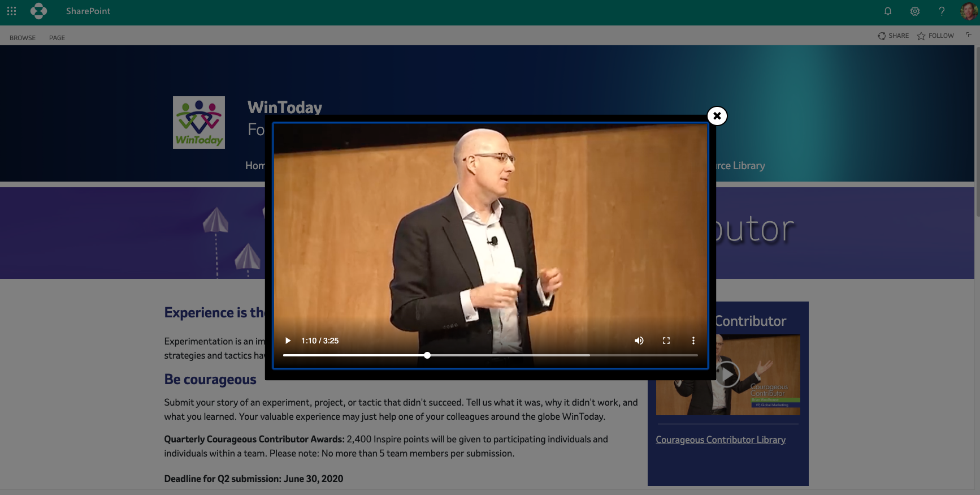Open the settings gear menu
The height and width of the screenshot is (495, 980).
pyautogui.click(x=915, y=11)
